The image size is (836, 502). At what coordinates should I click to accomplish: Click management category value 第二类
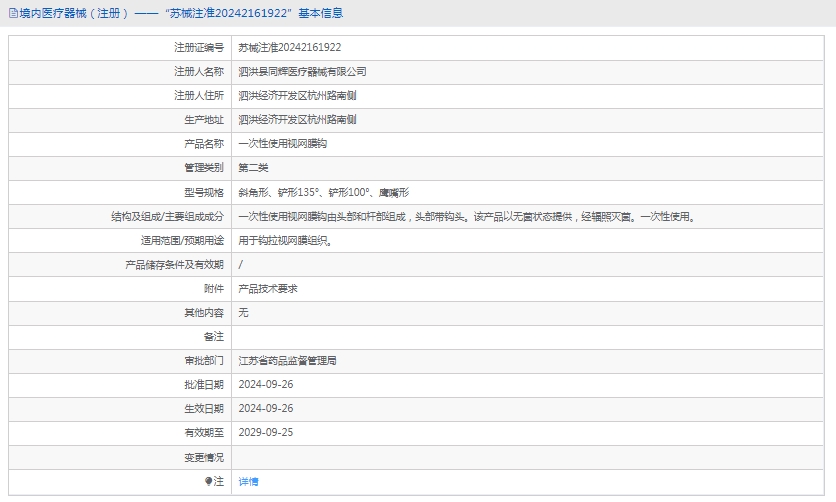point(253,167)
